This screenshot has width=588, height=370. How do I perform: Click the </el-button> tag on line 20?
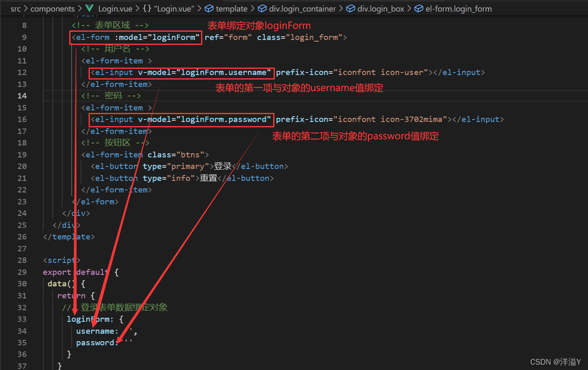tap(260, 166)
